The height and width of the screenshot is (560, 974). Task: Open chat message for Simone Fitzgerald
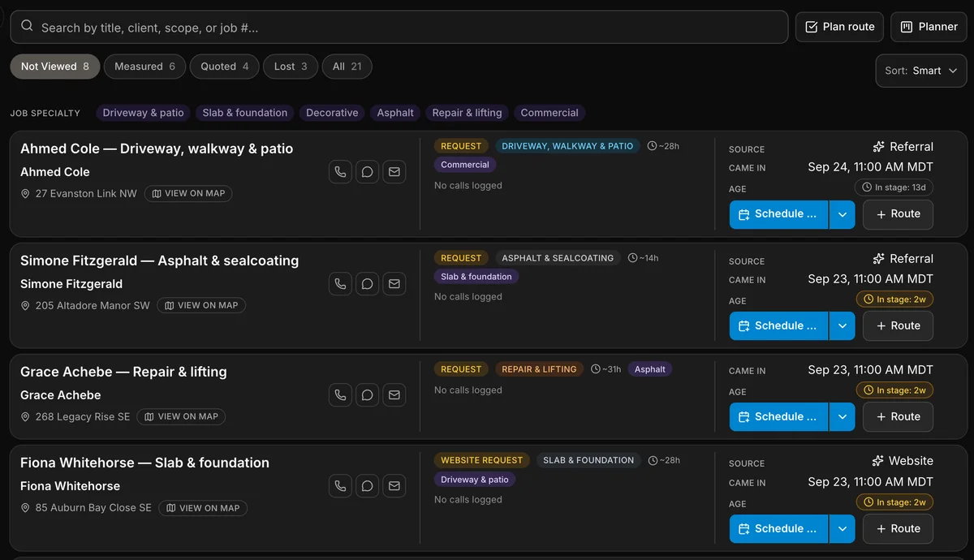tap(367, 284)
